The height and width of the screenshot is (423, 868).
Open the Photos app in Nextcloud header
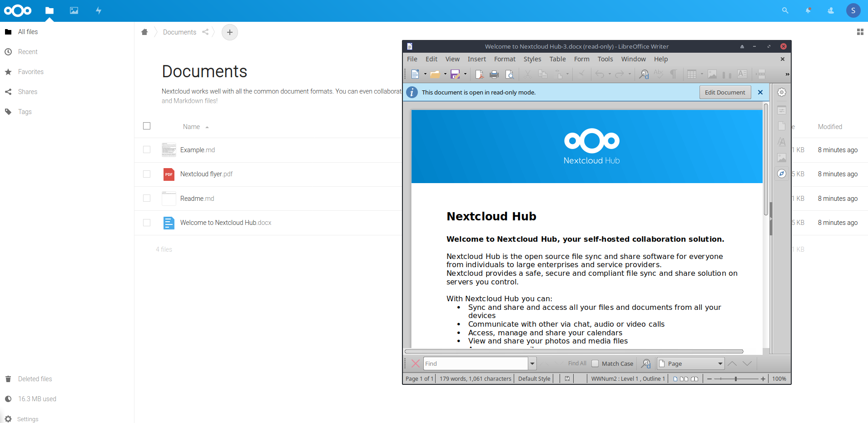[x=74, y=10]
